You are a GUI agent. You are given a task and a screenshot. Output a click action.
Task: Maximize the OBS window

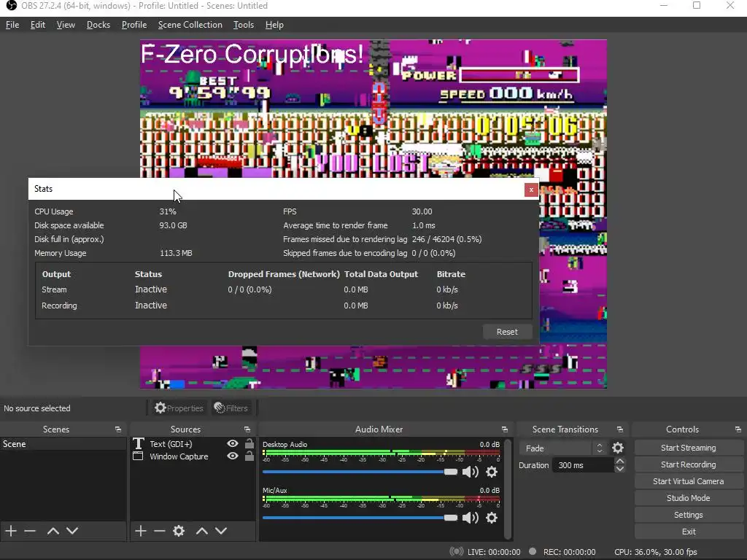[697, 6]
